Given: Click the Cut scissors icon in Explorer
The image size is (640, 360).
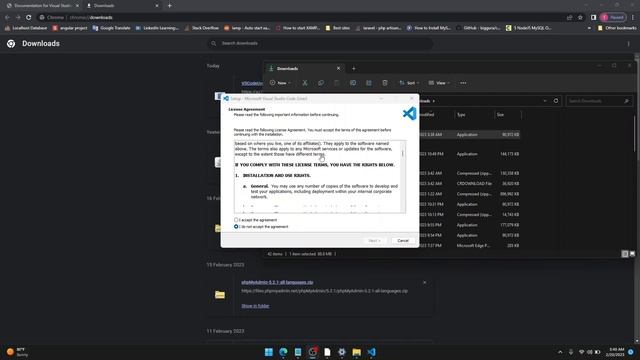Looking at the screenshot, I should click(x=305, y=83).
